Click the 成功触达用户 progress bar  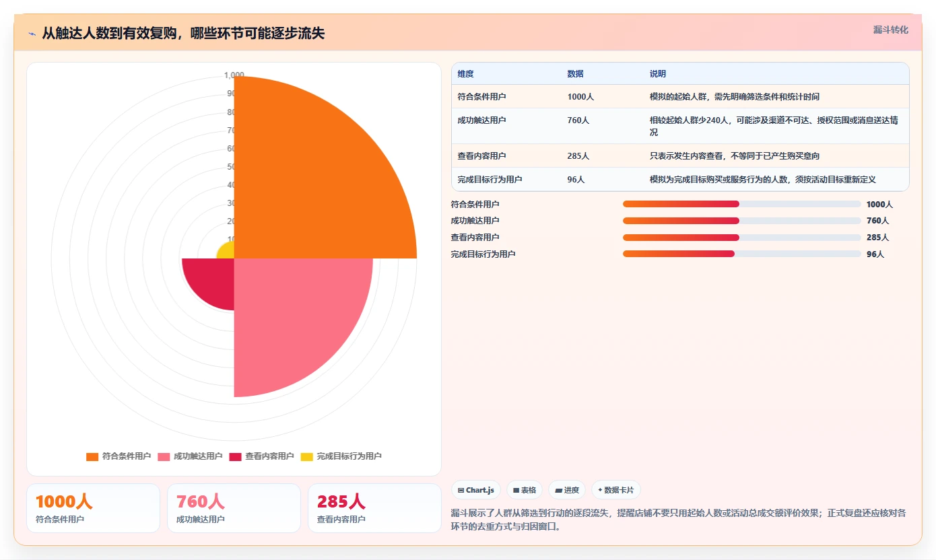click(742, 221)
